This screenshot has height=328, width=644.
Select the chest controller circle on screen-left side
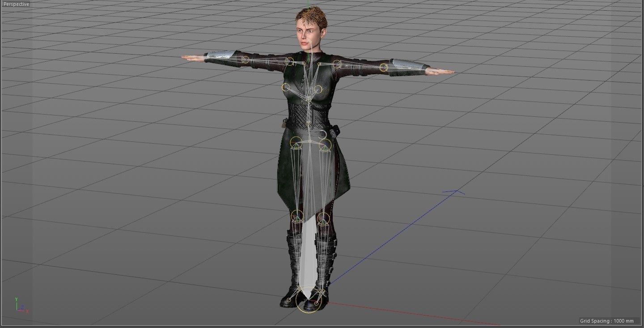click(x=286, y=87)
